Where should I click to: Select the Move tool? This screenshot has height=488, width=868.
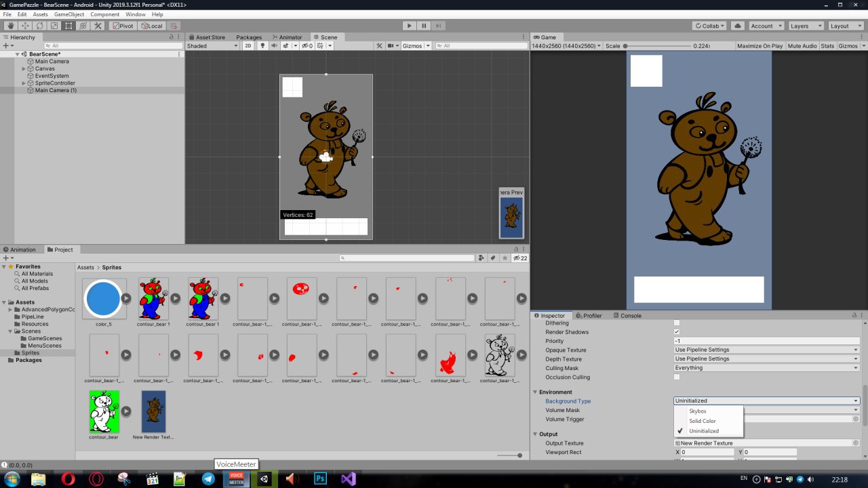tap(25, 26)
